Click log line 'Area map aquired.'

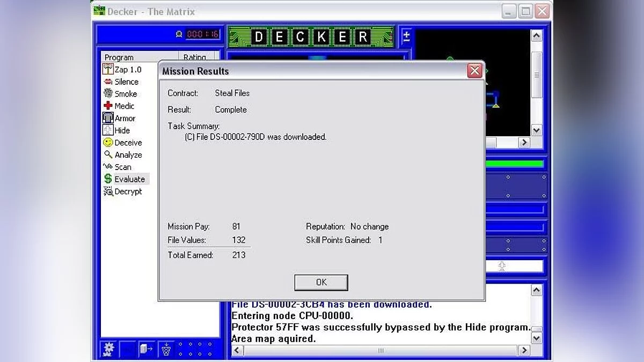click(x=273, y=338)
